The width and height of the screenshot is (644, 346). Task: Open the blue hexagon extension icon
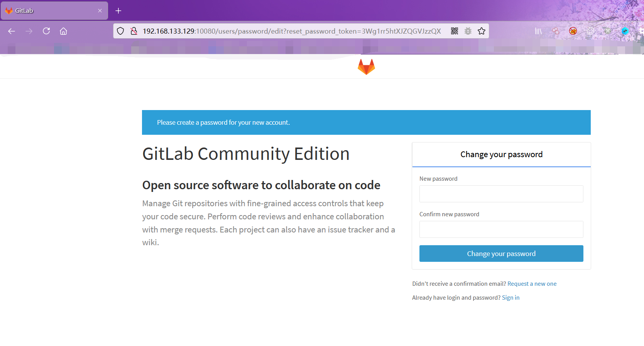point(625,31)
